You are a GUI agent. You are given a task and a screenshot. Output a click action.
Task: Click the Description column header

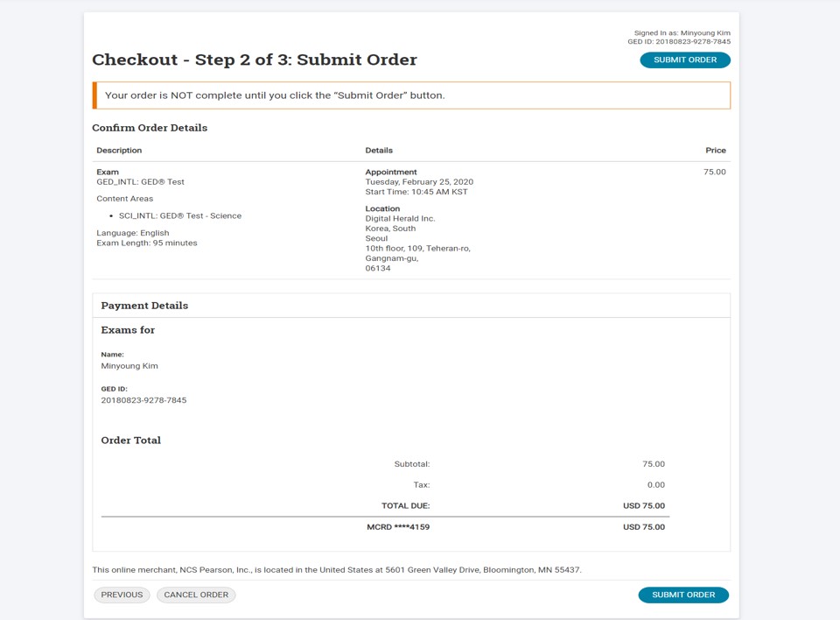point(119,151)
